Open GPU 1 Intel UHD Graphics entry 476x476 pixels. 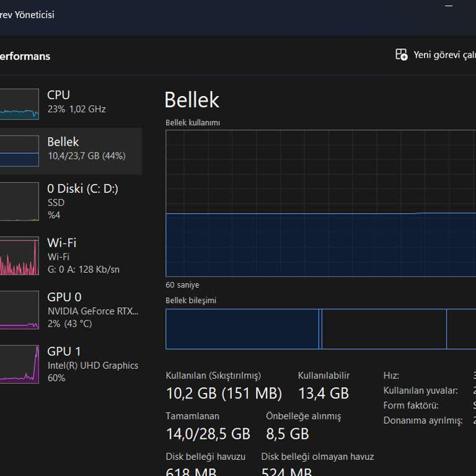coord(71,364)
